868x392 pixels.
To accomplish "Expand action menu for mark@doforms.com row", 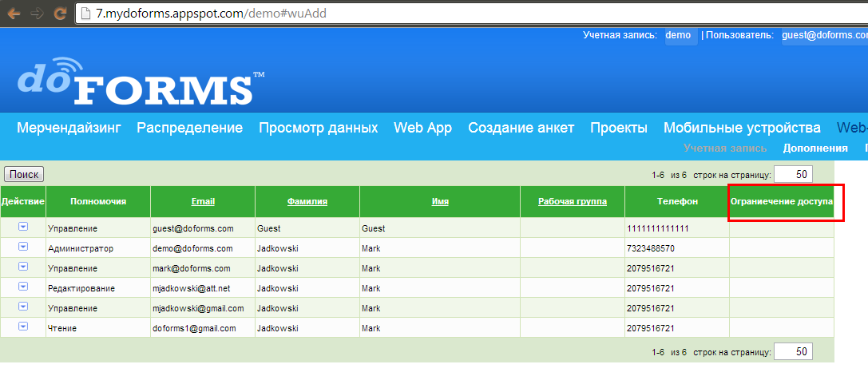I will click(23, 267).
